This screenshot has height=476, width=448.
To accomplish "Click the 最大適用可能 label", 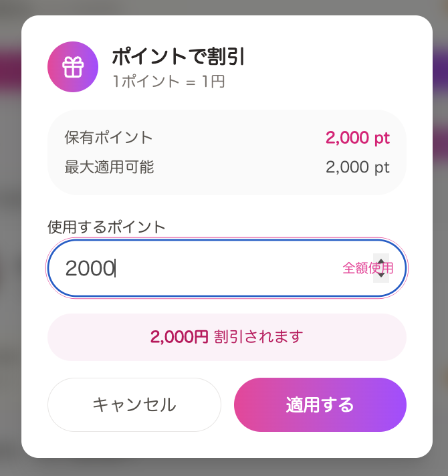I will [109, 167].
